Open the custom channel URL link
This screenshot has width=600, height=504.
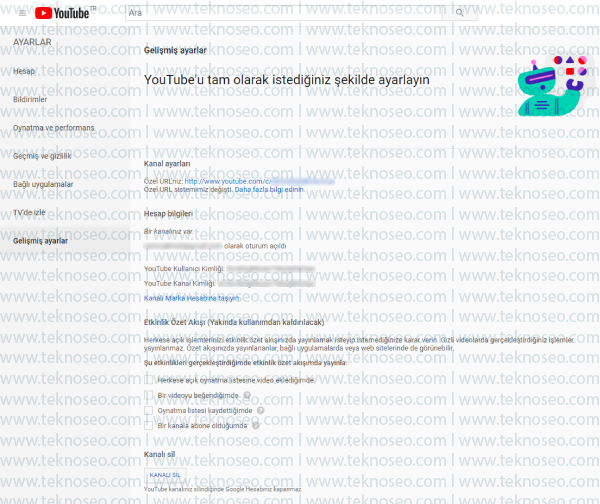pyautogui.click(x=259, y=181)
